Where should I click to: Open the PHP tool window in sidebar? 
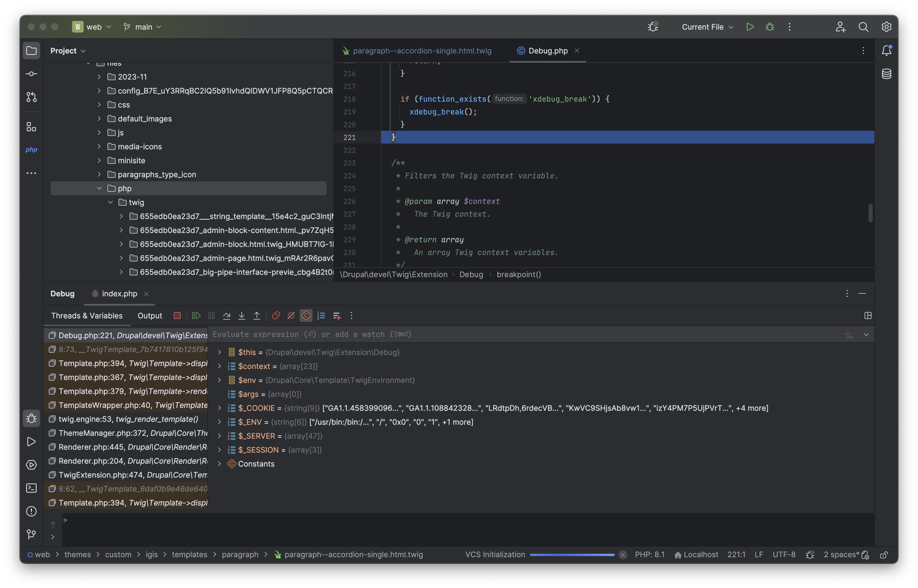coord(31,150)
